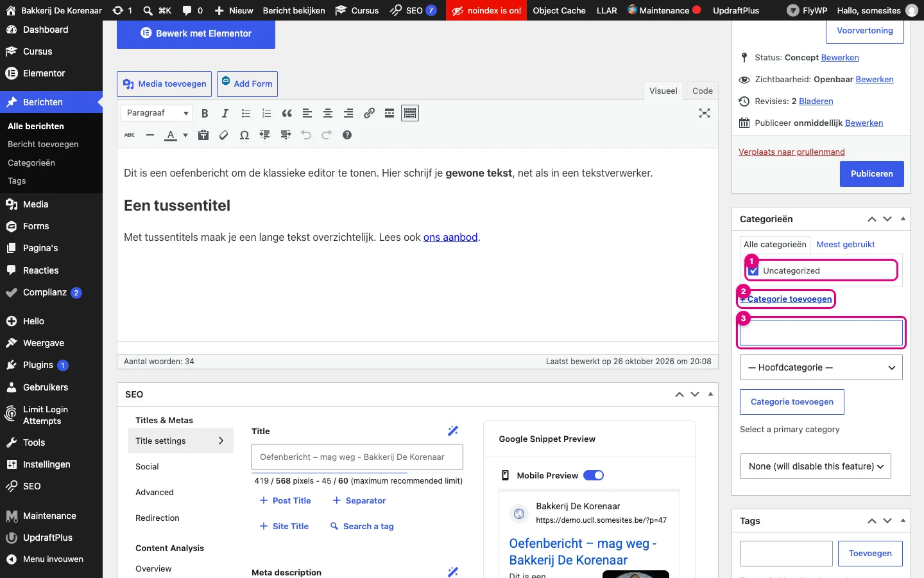Insert a blockquote
This screenshot has height=578, width=924.
[287, 114]
